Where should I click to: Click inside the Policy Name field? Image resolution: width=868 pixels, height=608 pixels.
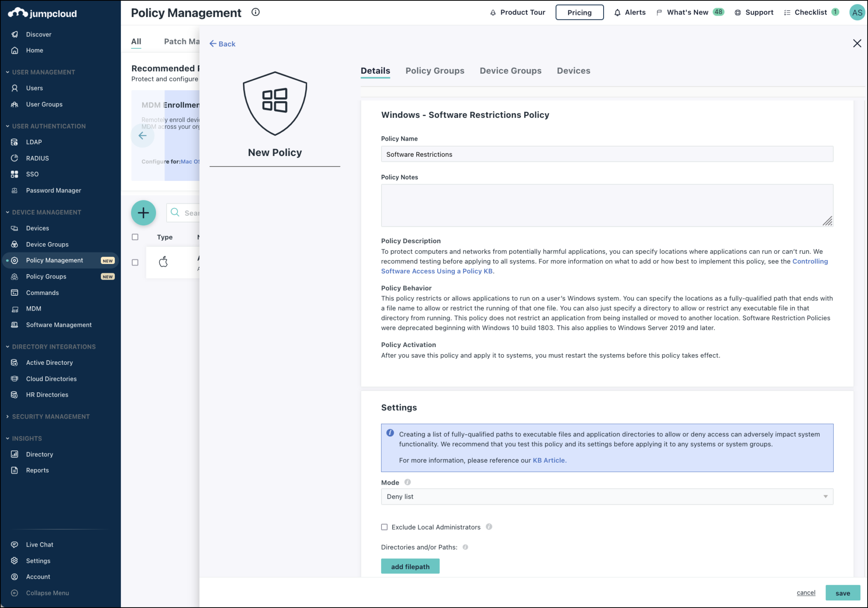(x=607, y=154)
